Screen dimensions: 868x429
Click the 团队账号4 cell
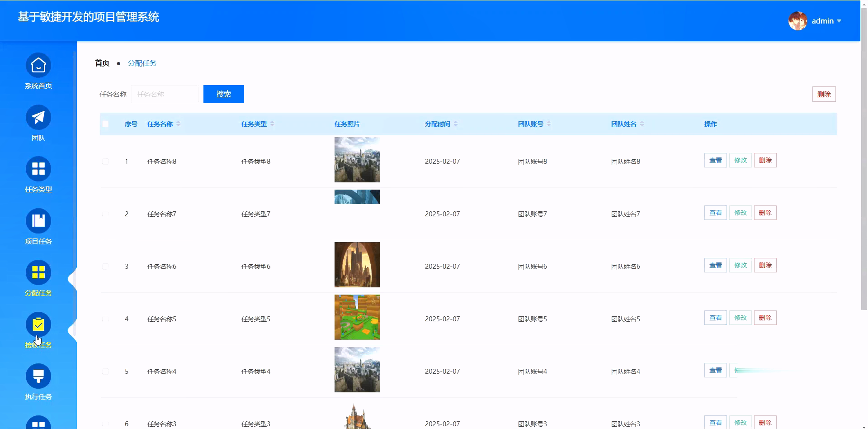coord(533,372)
